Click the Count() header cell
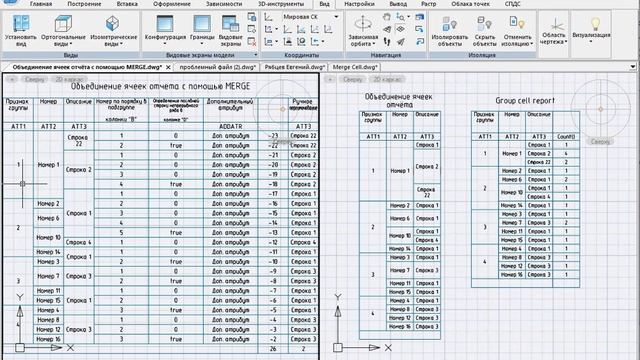Image resolution: width=640 pixels, height=360 pixels. (566, 136)
